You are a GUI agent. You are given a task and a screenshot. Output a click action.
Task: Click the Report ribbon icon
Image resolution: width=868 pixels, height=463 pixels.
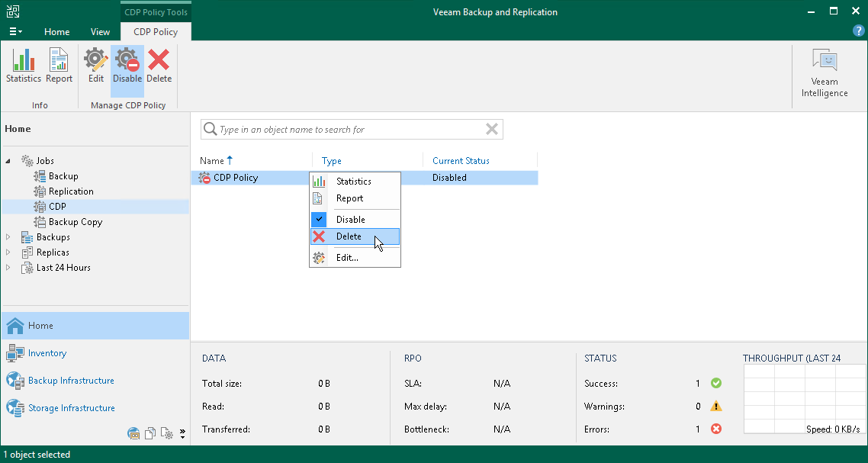tap(59, 66)
